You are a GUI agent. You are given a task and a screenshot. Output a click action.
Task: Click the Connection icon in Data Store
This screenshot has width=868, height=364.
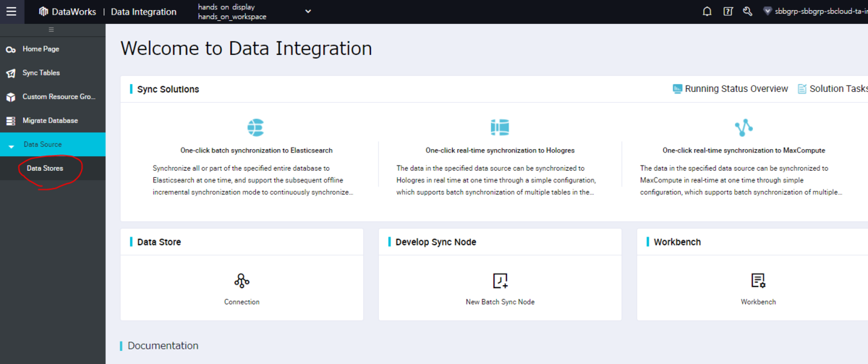coord(242,281)
